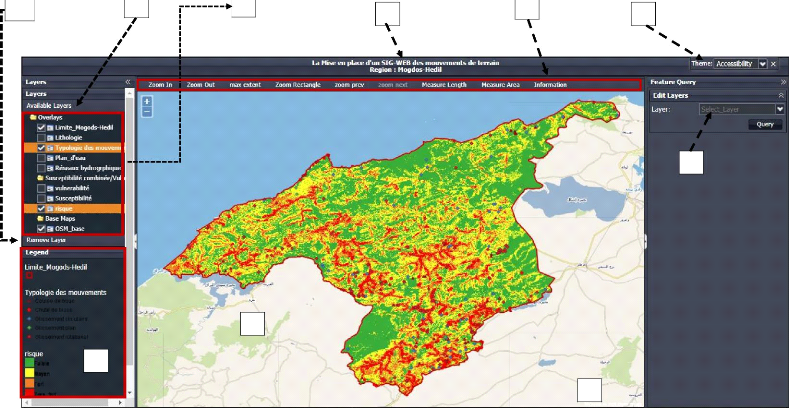The height and width of the screenshot is (408, 789).
Task: Collapse the Feature Query panel chevron
Action: point(783,82)
